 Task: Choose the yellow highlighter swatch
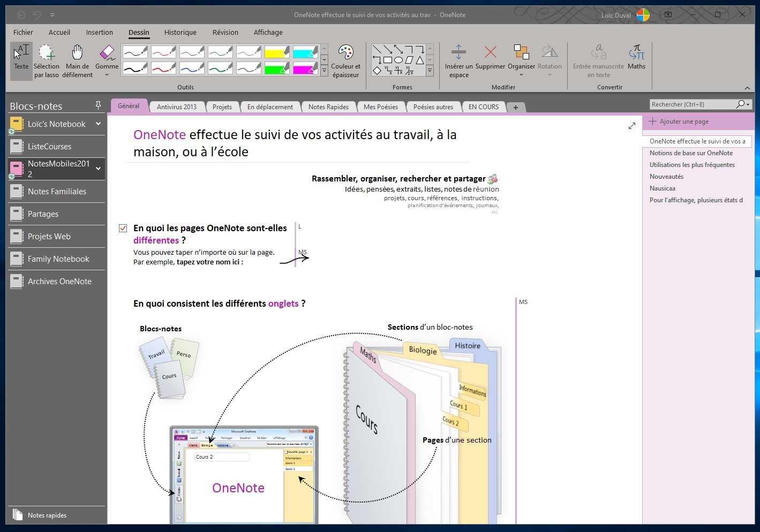coord(277,52)
